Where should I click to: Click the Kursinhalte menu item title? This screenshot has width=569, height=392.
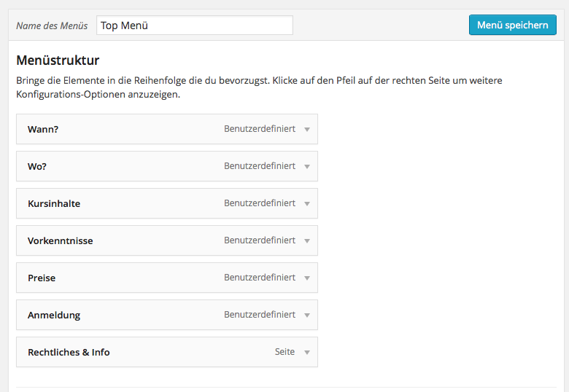(54, 203)
